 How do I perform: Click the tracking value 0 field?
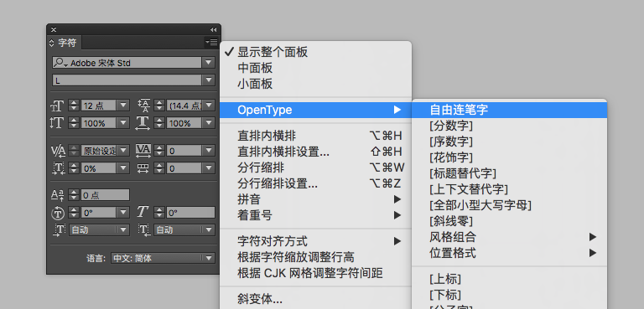click(184, 151)
